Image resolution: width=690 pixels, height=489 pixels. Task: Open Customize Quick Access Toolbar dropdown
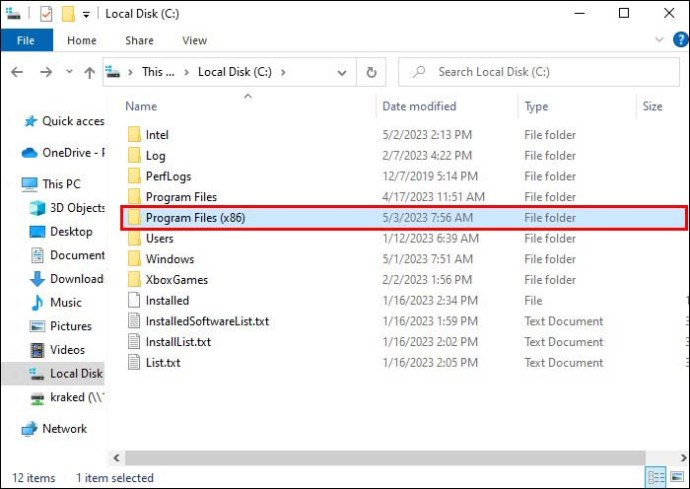click(85, 14)
